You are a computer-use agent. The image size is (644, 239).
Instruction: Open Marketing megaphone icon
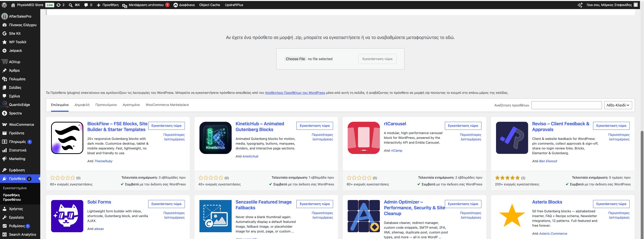(x=4, y=159)
